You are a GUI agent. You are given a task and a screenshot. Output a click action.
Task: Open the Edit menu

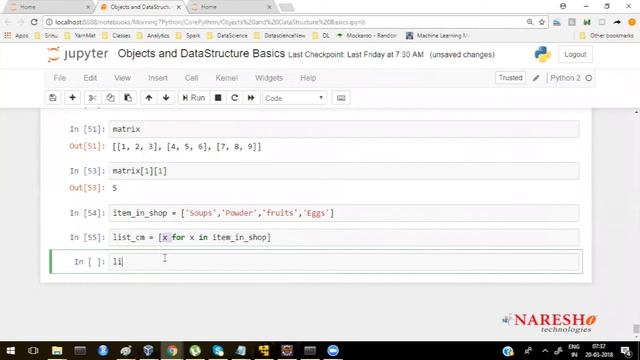(x=90, y=78)
